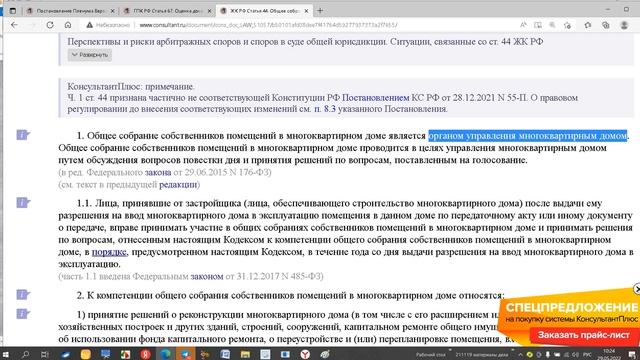Show hidden system tray icons
Viewport: 640px width, 360px height.
pyautogui.click(x=520, y=354)
